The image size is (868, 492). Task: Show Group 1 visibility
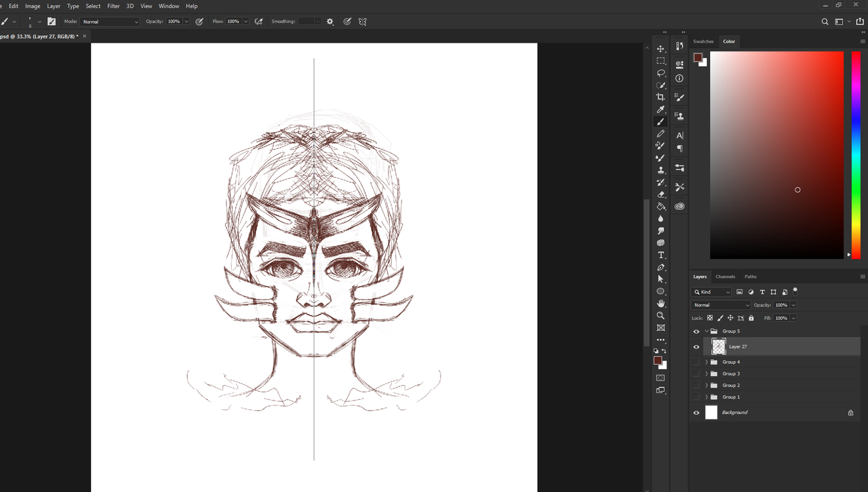696,396
